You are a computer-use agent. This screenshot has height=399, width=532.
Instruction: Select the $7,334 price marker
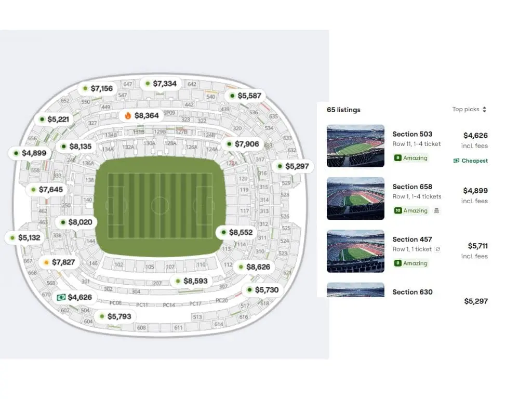point(161,84)
